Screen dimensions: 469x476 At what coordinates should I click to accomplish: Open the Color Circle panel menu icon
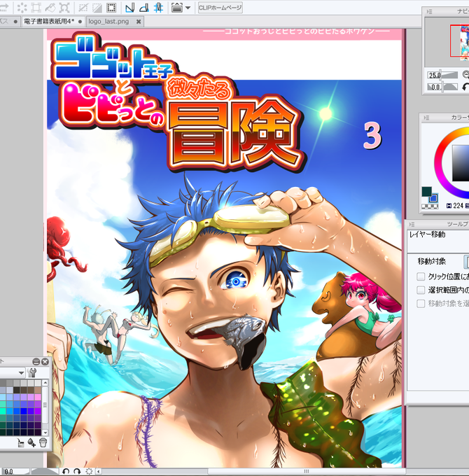tap(426, 118)
